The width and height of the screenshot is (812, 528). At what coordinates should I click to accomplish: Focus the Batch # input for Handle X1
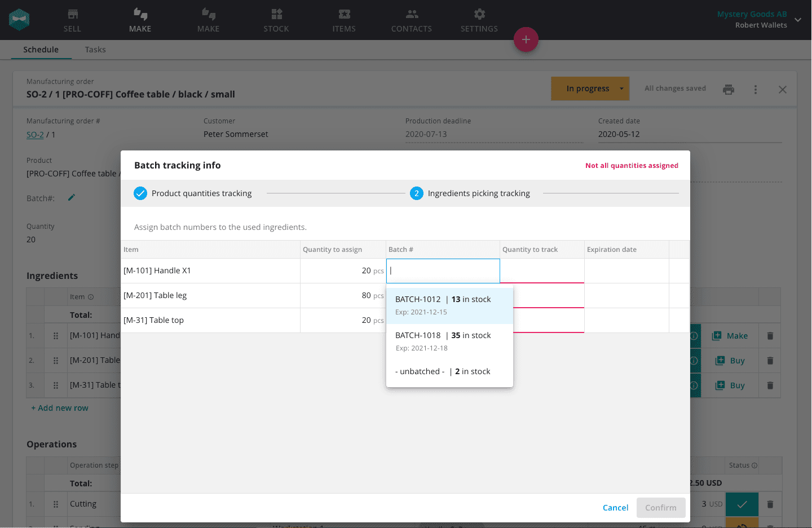(x=443, y=271)
